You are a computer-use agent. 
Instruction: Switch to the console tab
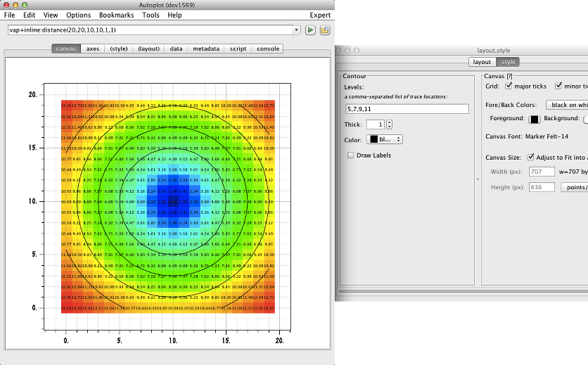pyautogui.click(x=268, y=49)
